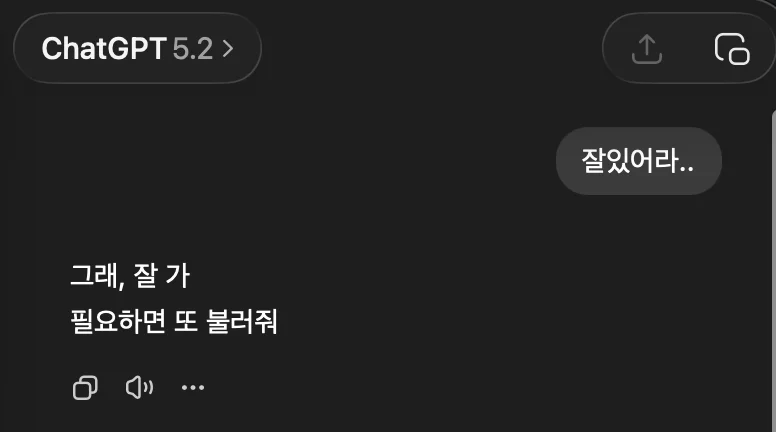This screenshot has height=432, width=776.
Task: Open share options in top-right pill
Action: pyautogui.click(x=646, y=49)
